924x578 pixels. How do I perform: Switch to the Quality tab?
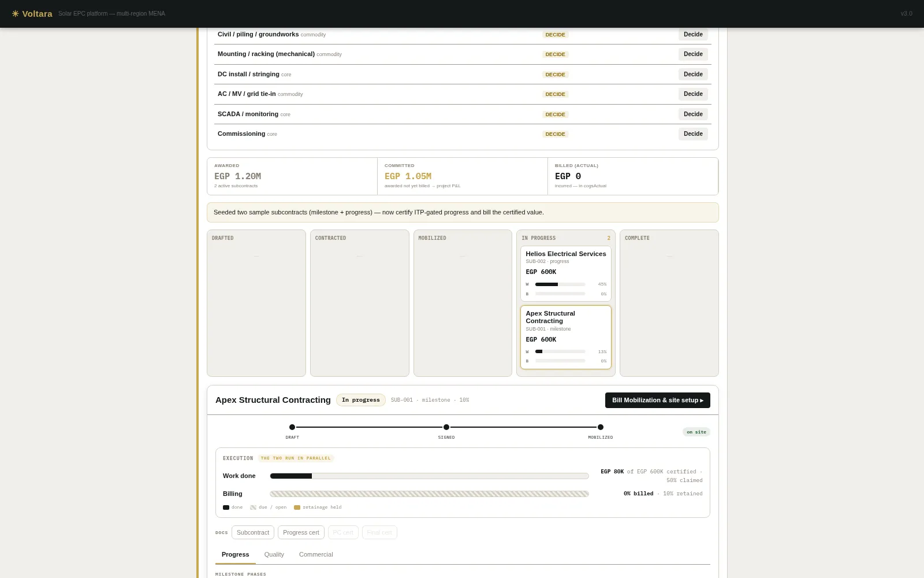point(274,555)
